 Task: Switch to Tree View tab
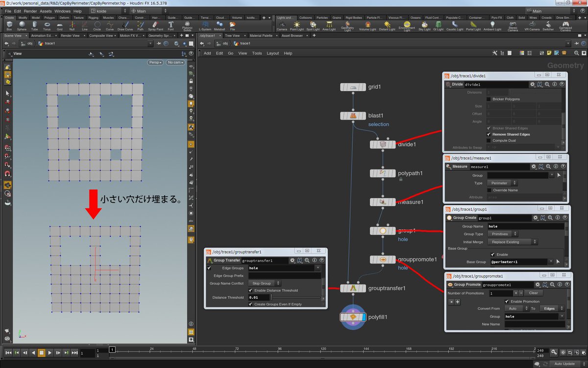[232, 35]
